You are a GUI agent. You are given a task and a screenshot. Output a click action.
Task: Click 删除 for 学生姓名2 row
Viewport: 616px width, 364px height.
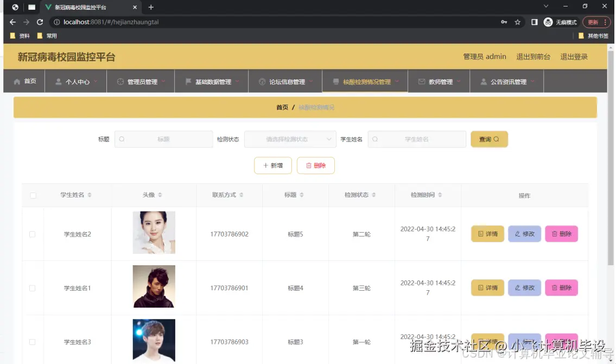point(561,234)
